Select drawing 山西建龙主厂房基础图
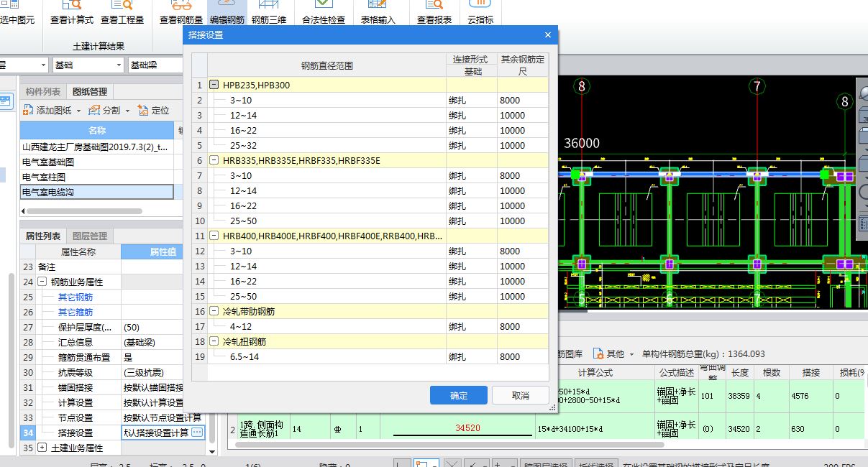Viewport: 868px width, 467px height. pyautogui.click(x=97, y=147)
